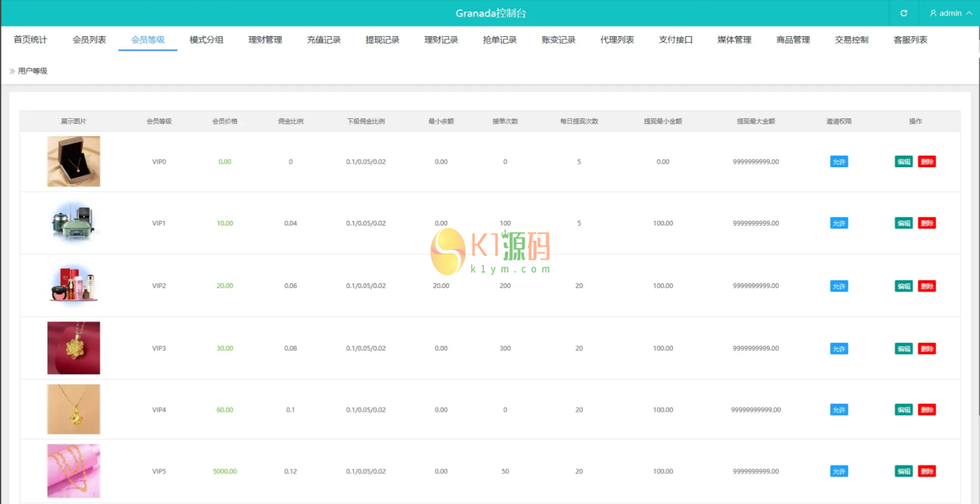The width and height of the screenshot is (980, 504).
Task: Edit the VIP3 membership level
Action: point(903,349)
